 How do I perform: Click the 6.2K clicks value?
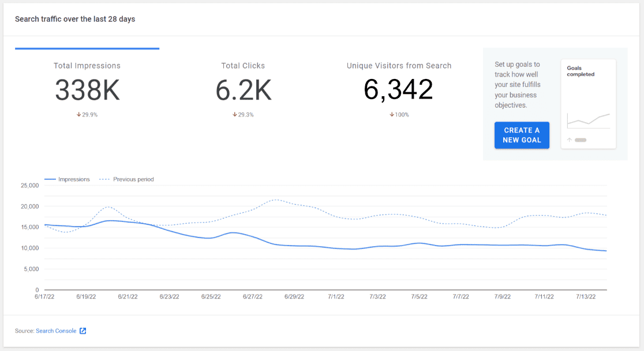click(x=243, y=90)
